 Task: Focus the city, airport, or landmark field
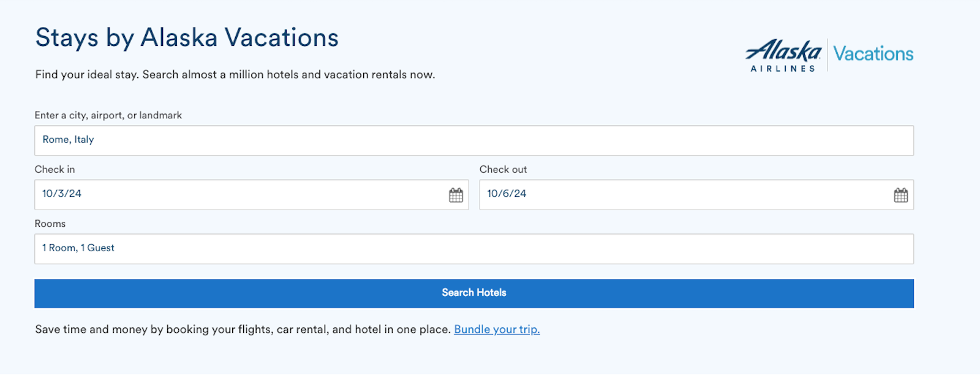473,140
